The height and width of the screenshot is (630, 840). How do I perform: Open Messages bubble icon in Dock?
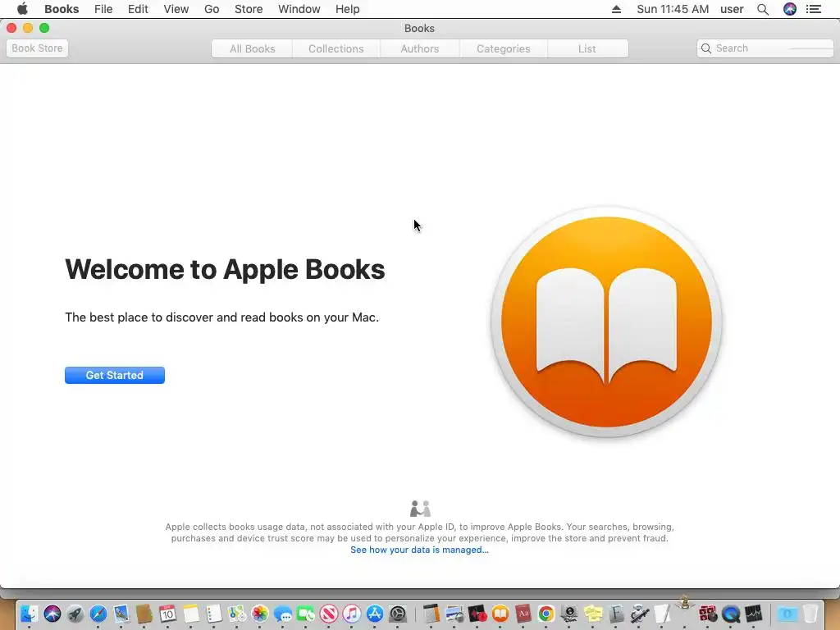click(x=283, y=614)
